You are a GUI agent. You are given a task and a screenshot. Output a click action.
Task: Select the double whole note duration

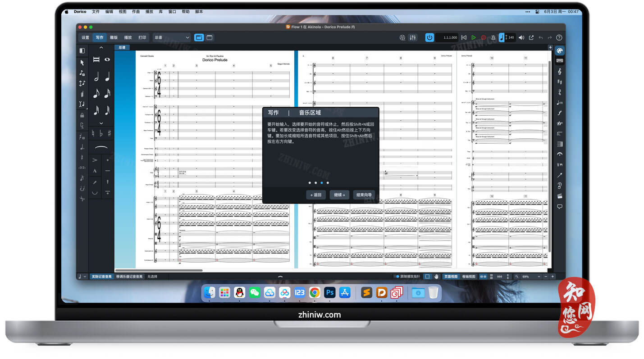coord(96,59)
